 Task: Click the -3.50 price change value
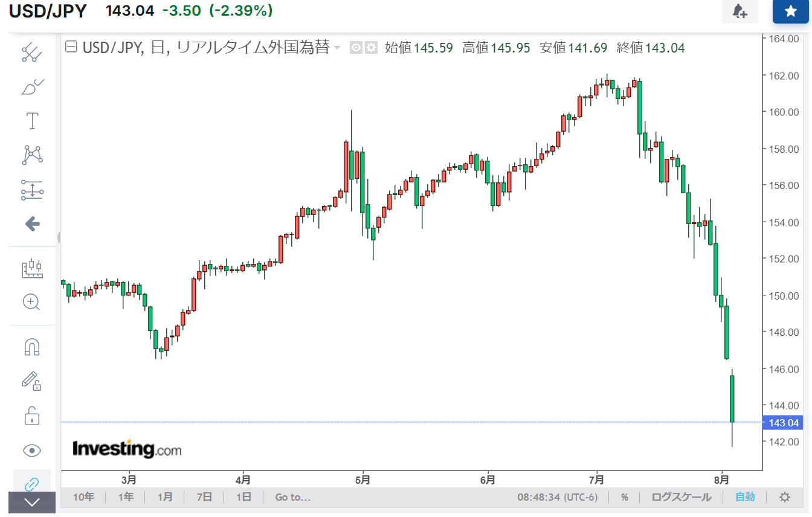181,10
